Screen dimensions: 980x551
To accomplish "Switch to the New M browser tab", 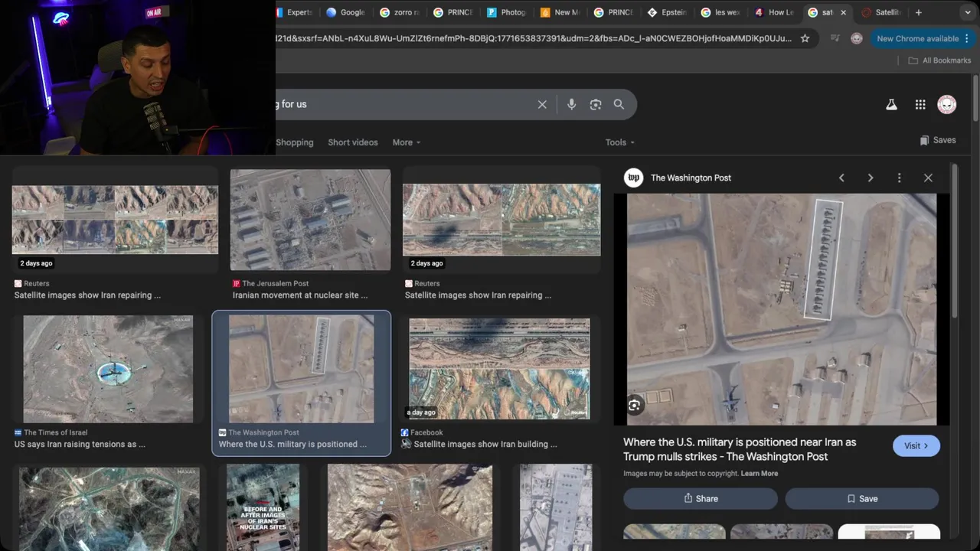I will pos(560,12).
